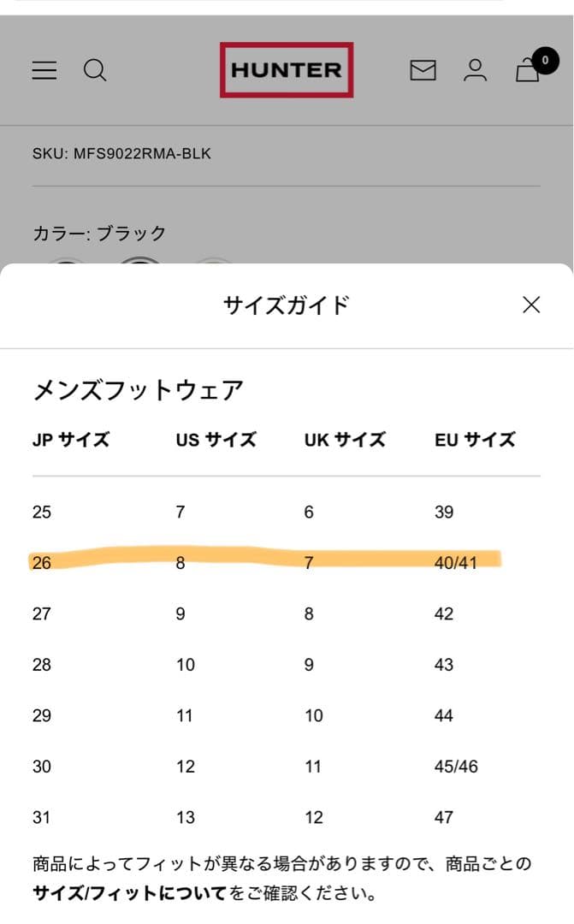Click the EU サイズ column header
574x924 pixels.
(x=475, y=440)
